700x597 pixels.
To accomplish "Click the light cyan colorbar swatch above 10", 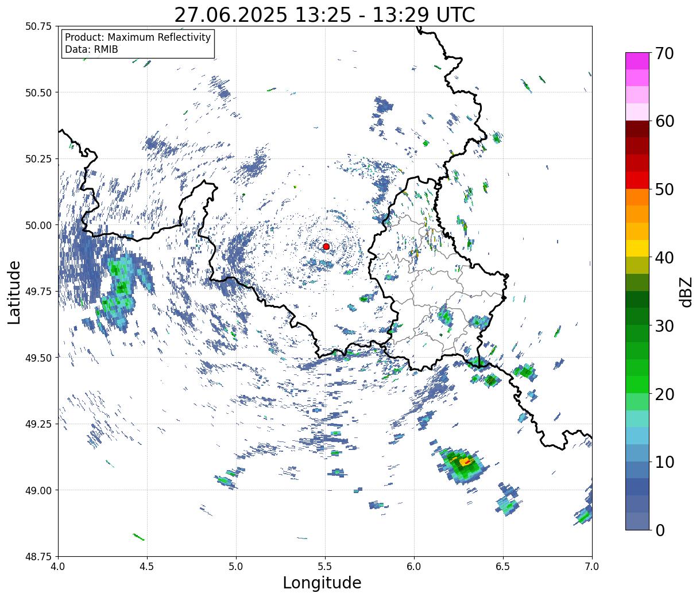I will 637,436.
